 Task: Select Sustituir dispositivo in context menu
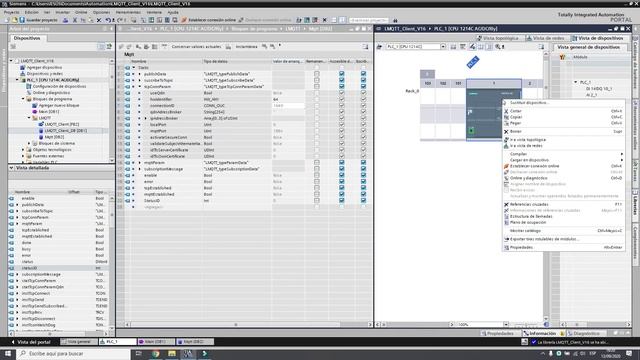point(529,103)
